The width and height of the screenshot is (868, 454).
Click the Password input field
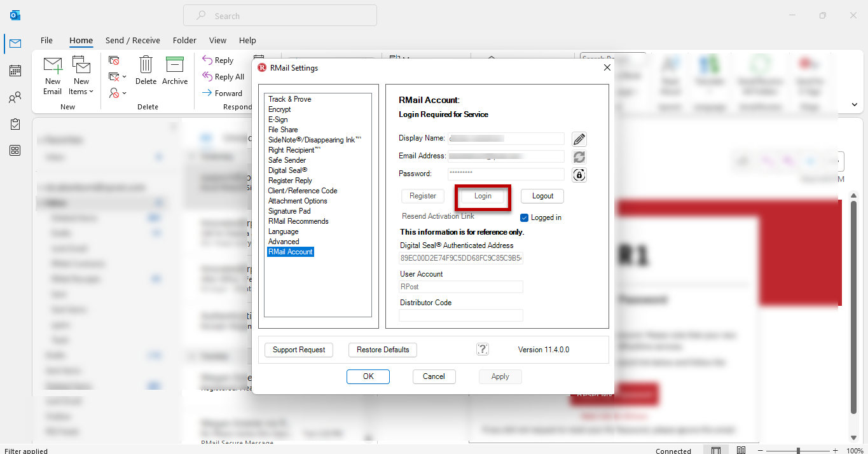click(506, 174)
